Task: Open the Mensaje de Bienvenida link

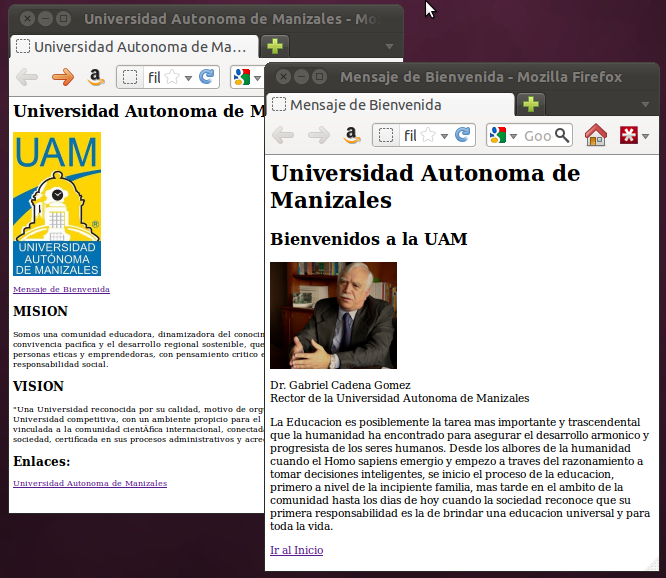Action: point(61,289)
